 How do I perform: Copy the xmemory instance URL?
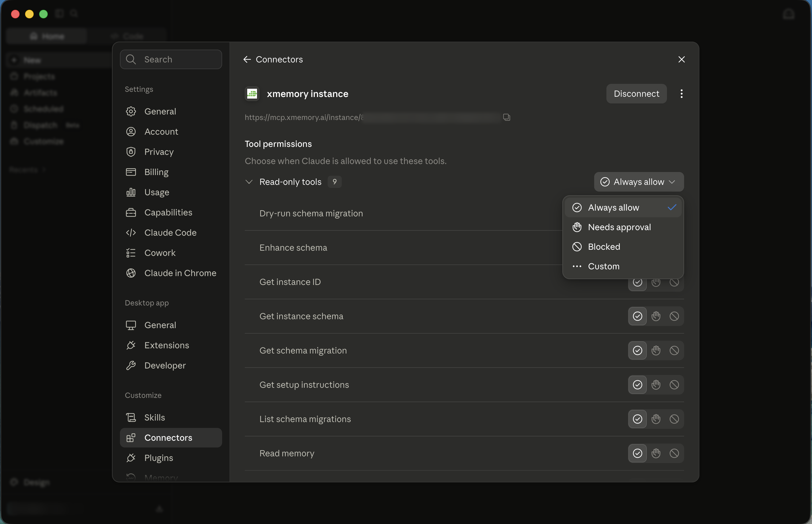pos(507,118)
